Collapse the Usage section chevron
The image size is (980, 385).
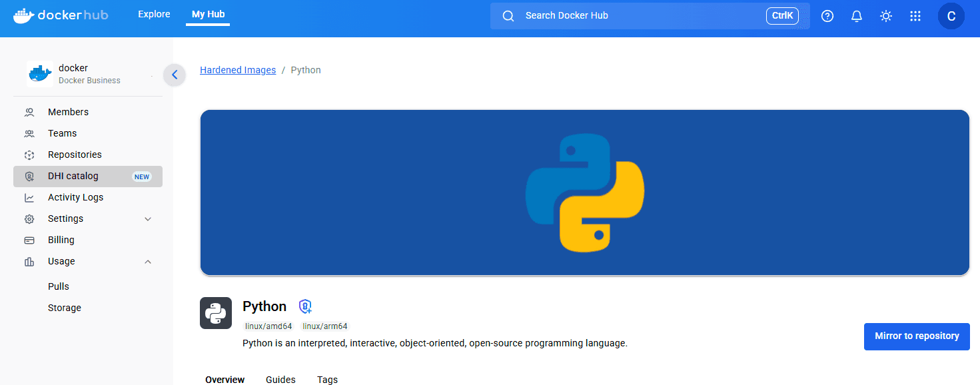tap(148, 262)
